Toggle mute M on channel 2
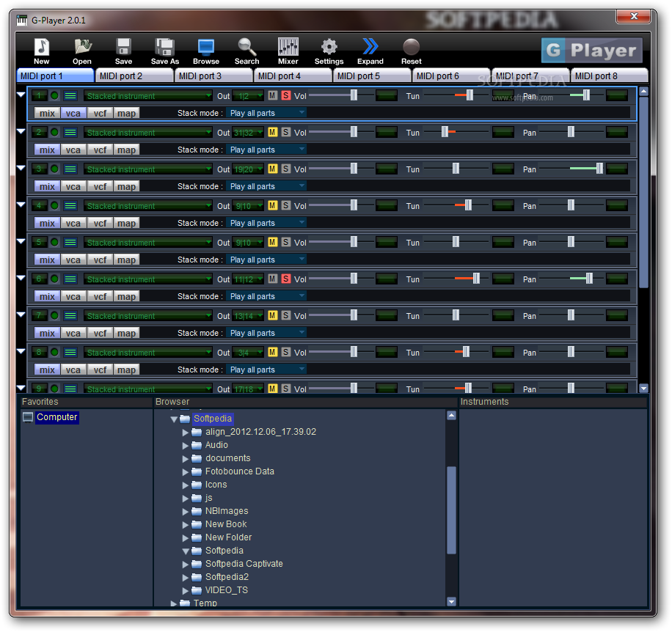This screenshot has height=632, width=672. pos(273,132)
